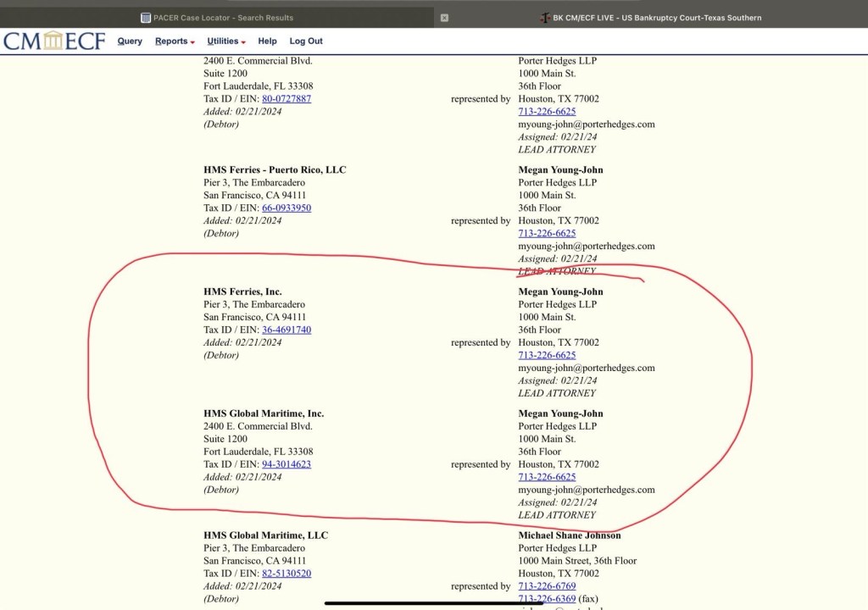
Task: Select the BK CM/ECF LIVE tab
Action: (651, 18)
